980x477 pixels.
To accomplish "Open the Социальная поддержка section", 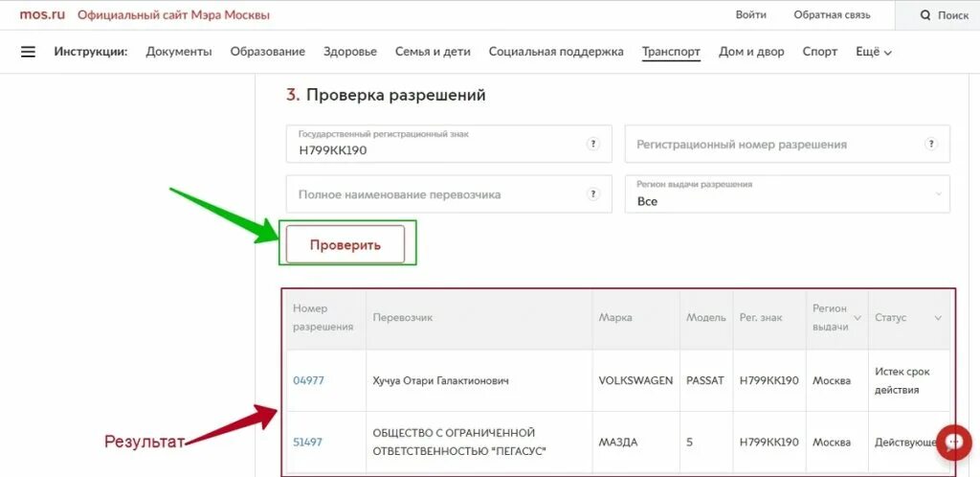I will pos(556,52).
